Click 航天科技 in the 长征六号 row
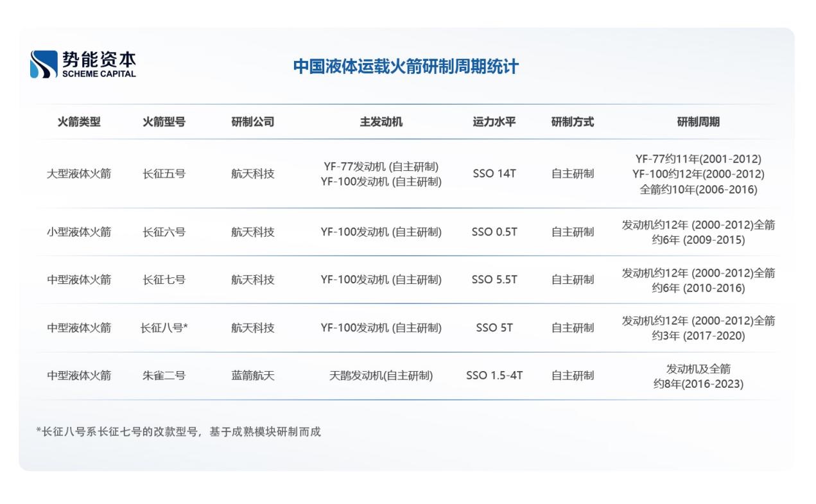 (x=253, y=232)
